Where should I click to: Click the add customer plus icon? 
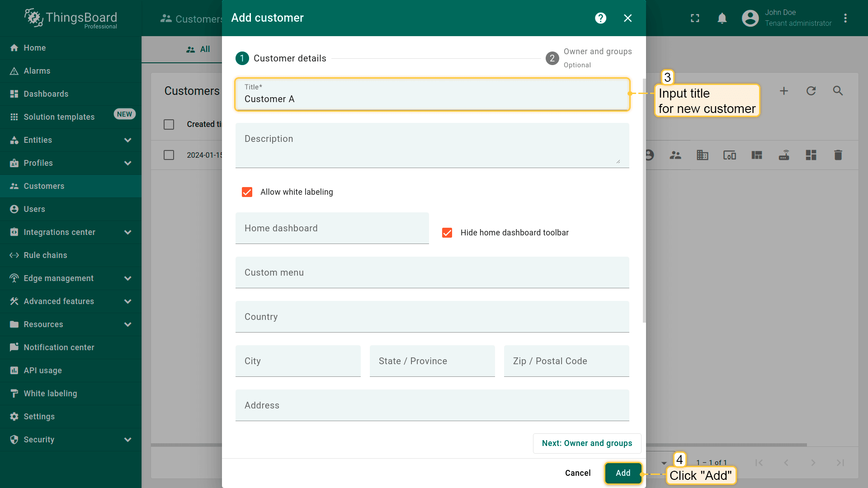784,91
